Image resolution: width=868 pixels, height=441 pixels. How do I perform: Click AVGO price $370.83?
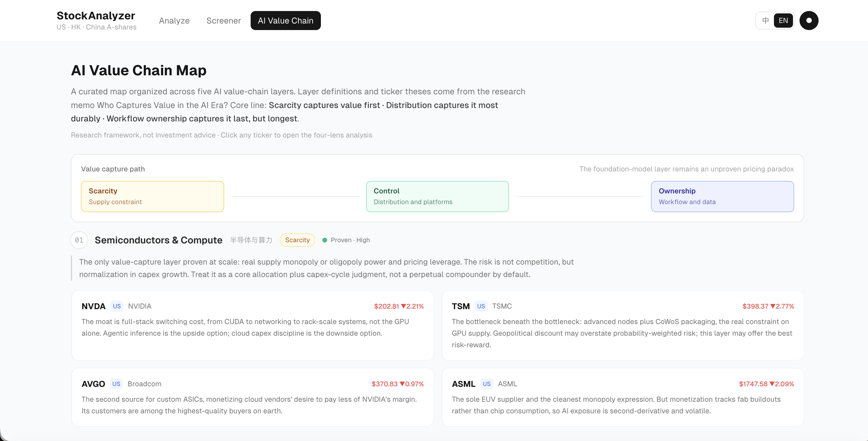point(385,384)
